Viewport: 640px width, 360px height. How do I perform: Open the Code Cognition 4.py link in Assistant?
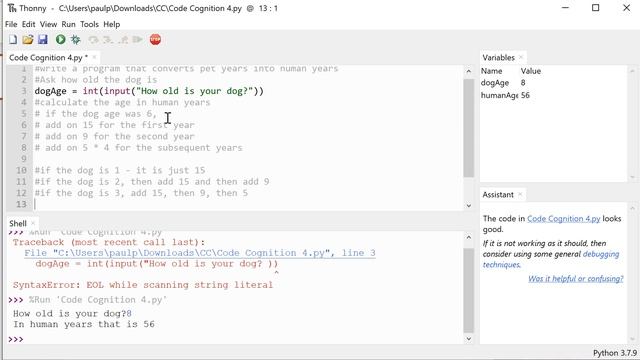click(x=564, y=219)
